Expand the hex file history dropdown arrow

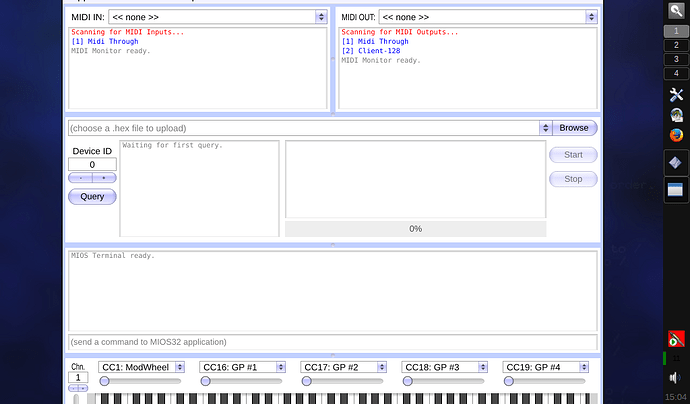point(546,128)
